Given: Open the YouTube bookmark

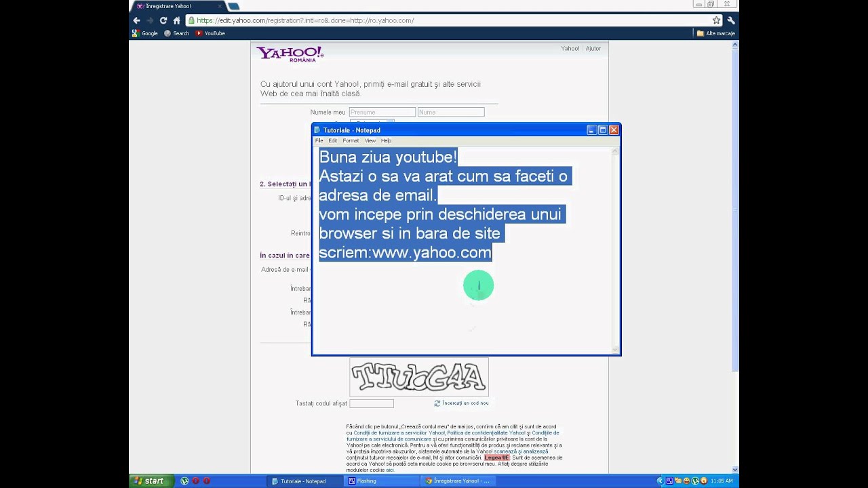Looking at the screenshot, I should pos(210,33).
